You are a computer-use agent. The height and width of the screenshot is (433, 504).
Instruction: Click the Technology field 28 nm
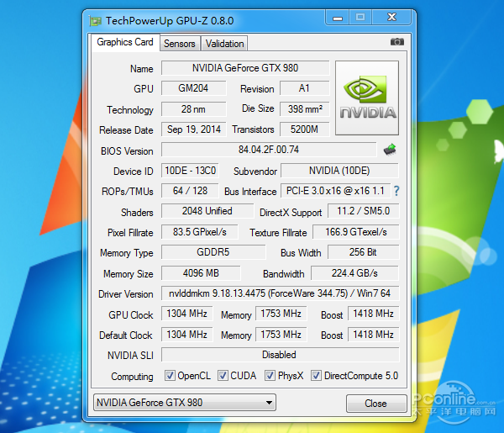click(x=193, y=109)
